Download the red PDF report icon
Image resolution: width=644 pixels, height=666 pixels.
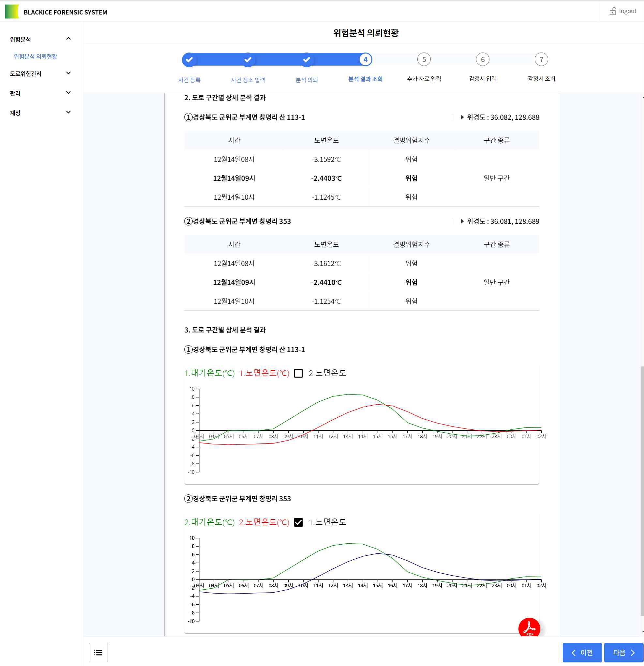[x=529, y=628]
